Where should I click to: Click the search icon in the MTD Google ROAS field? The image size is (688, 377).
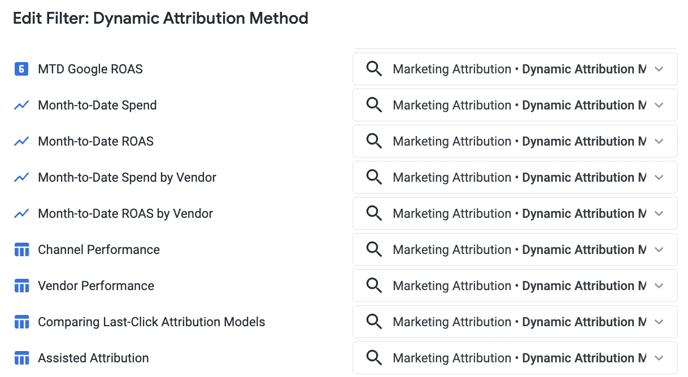[374, 69]
